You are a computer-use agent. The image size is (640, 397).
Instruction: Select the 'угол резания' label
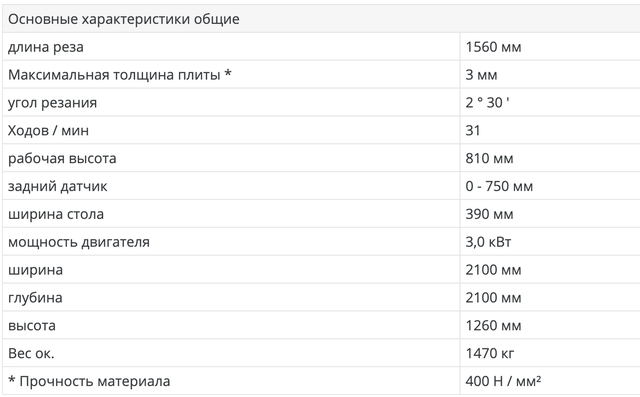(x=52, y=103)
